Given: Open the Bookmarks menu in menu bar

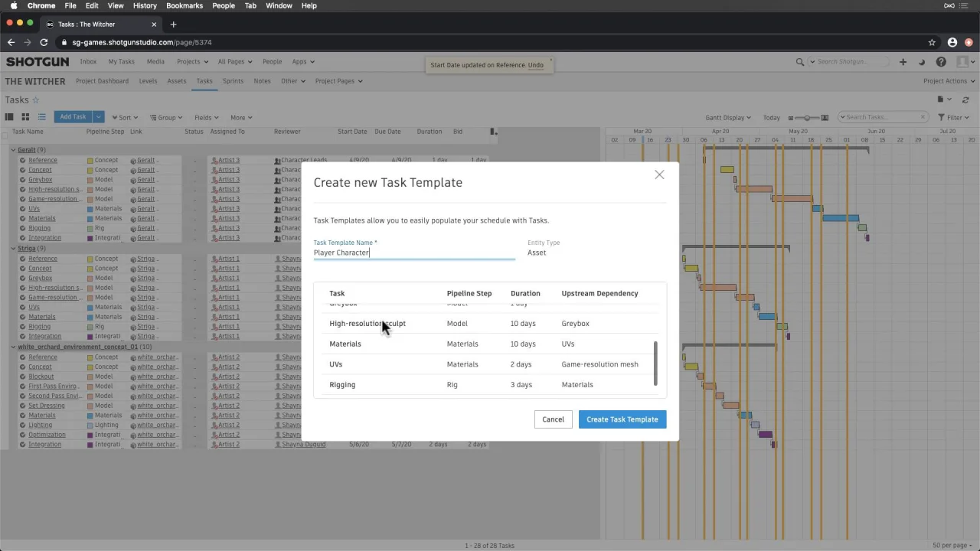Looking at the screenshot, I should coord(185,5).
